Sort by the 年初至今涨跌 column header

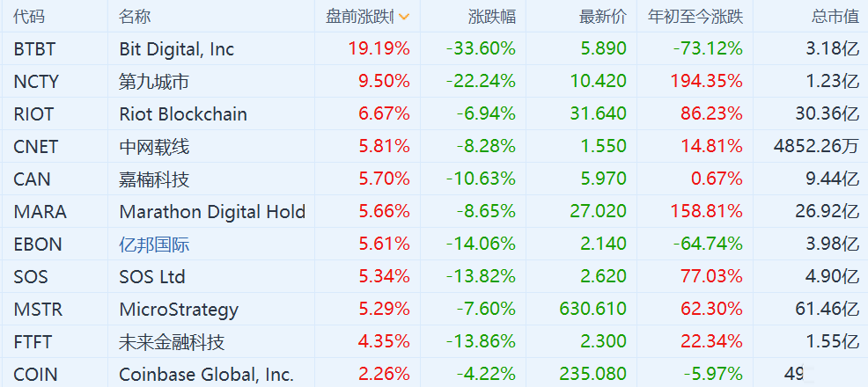point(695,17)
